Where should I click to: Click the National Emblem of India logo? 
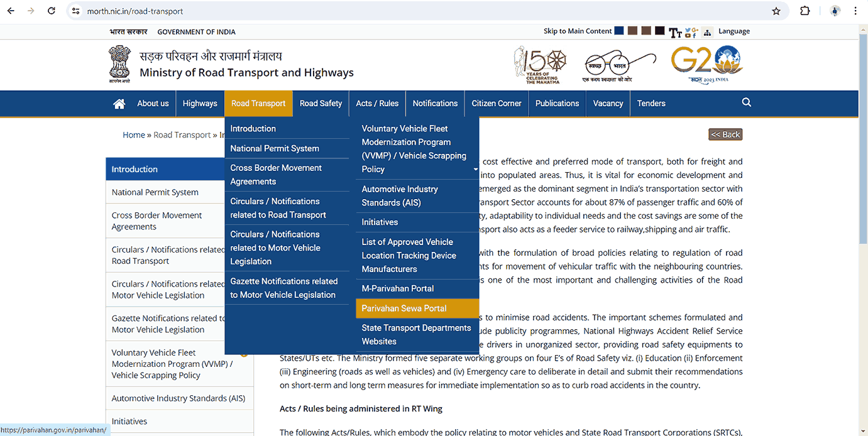(119, 64)
